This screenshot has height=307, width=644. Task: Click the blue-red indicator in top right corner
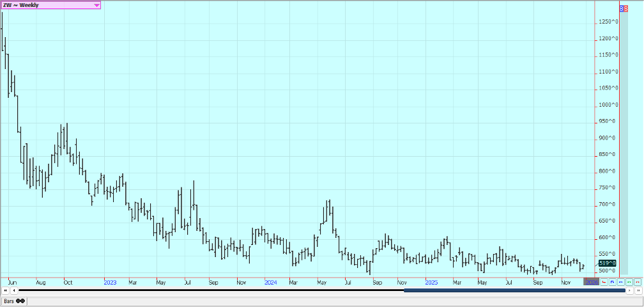click(624, 8)
